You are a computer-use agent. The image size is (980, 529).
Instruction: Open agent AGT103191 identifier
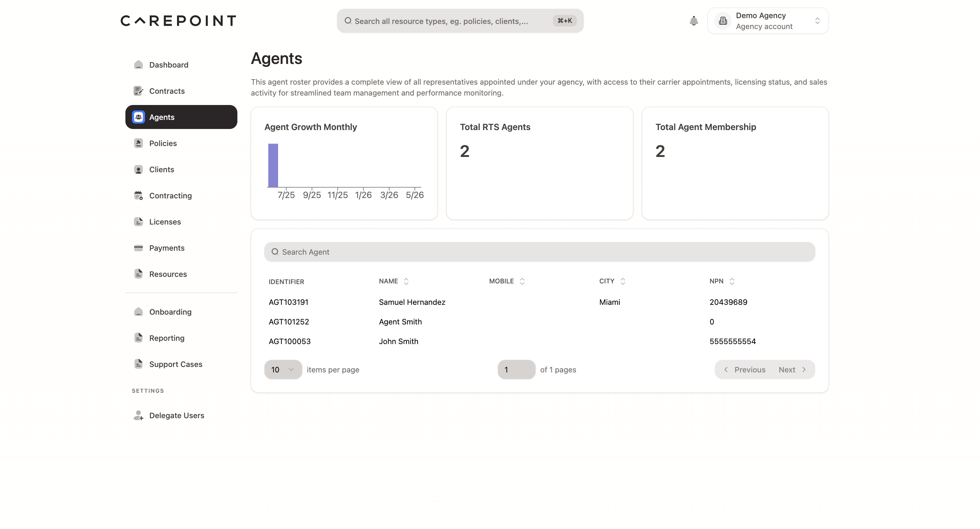(288, 302)
